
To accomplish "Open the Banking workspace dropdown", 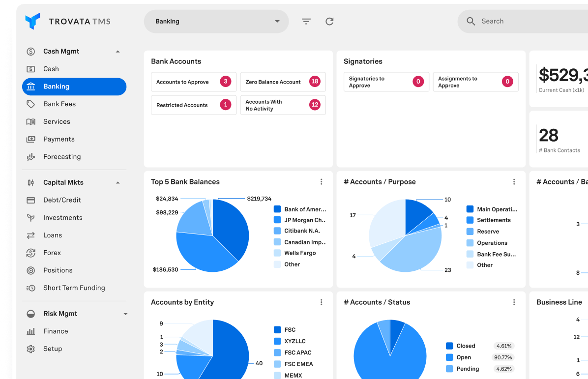I will [x=216, y=21].
